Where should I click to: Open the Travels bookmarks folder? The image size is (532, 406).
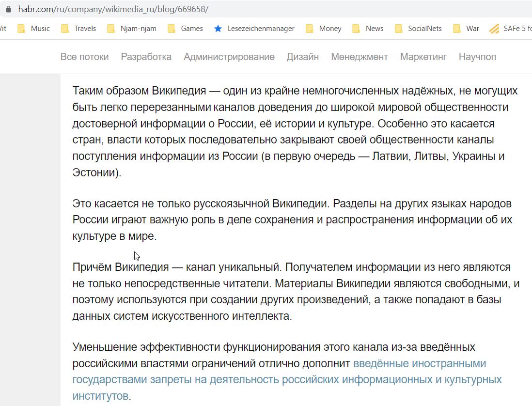pyautogui.click(x=78, y=29)
